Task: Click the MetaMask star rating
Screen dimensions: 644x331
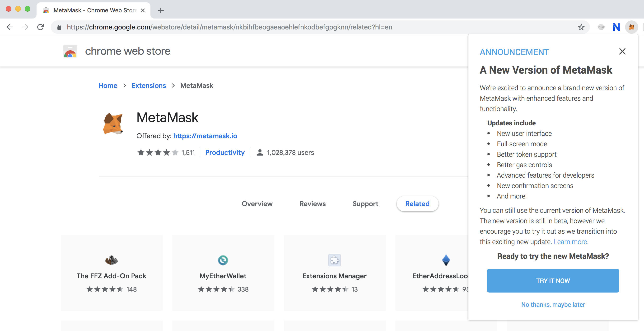Action: 158,152
